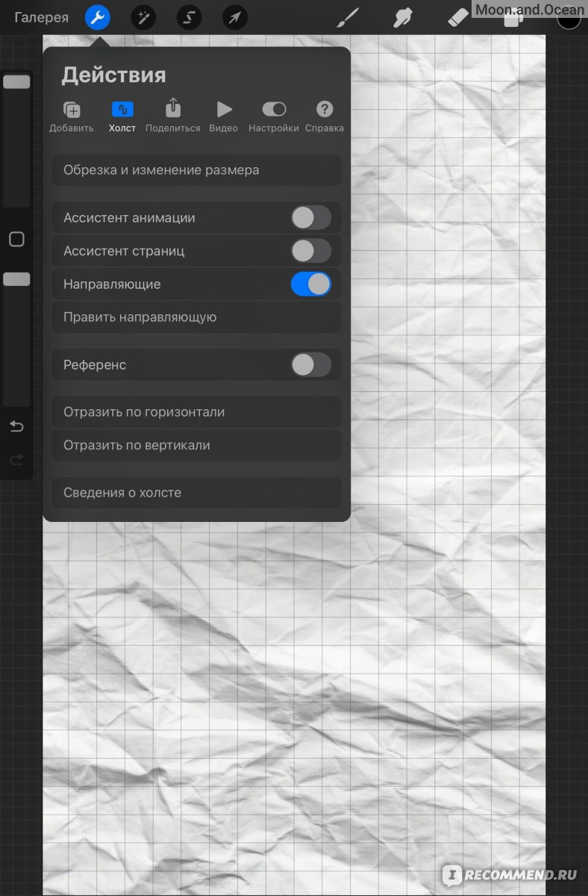588x896 pixels.
Task: Tap the square modifier button in sidebar
Action: pyautogui.click(x=16, y=240)
